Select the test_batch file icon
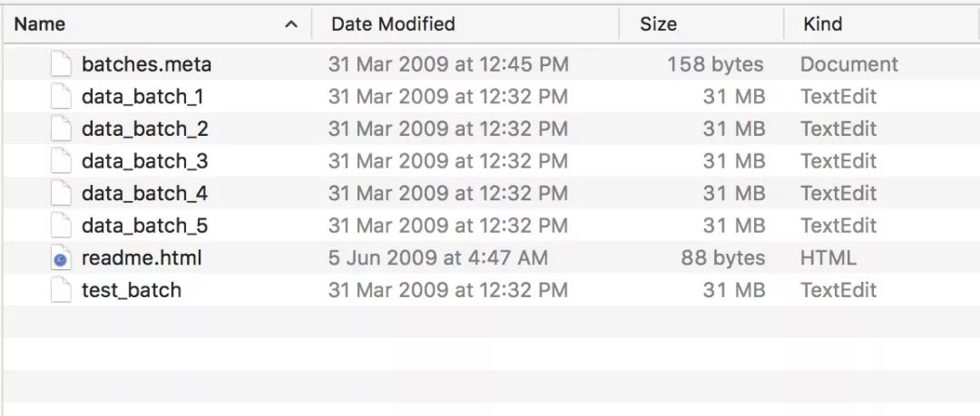 tap(61, 290)
